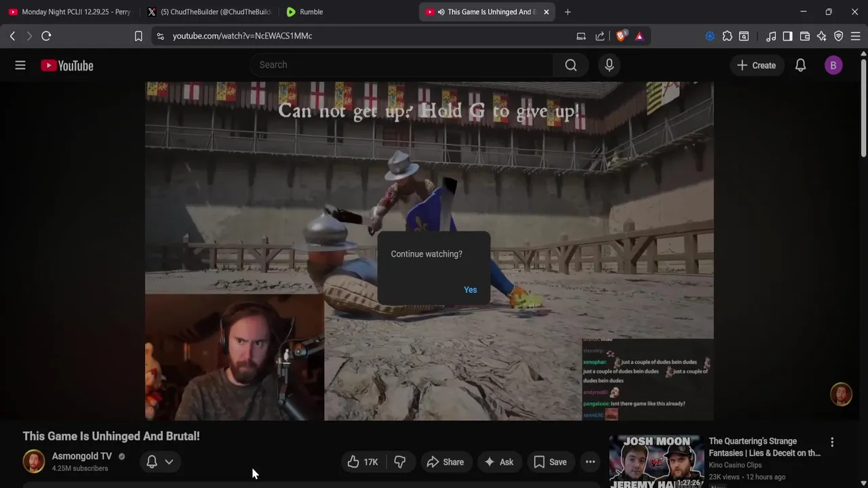The width and height of the screenshot is (868, 488).
Task: Save video to a playlist
Action: tap(550, 462)
